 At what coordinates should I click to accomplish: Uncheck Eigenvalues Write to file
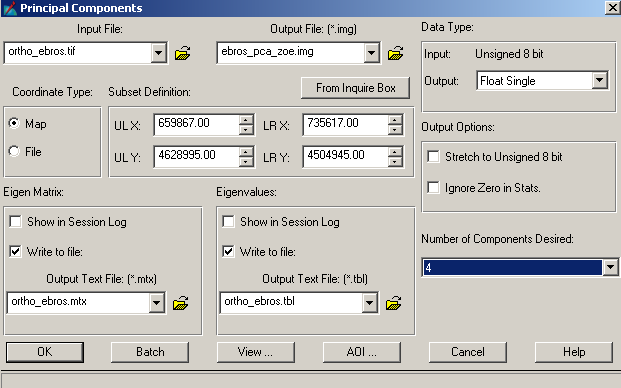click(x=228, y=251)
